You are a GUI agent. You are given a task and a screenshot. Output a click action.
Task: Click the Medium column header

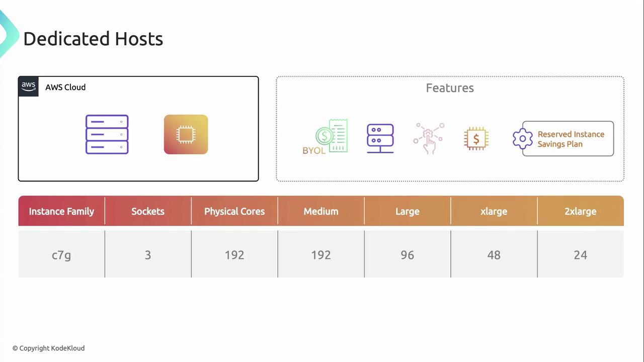click(x=321, y=211)
